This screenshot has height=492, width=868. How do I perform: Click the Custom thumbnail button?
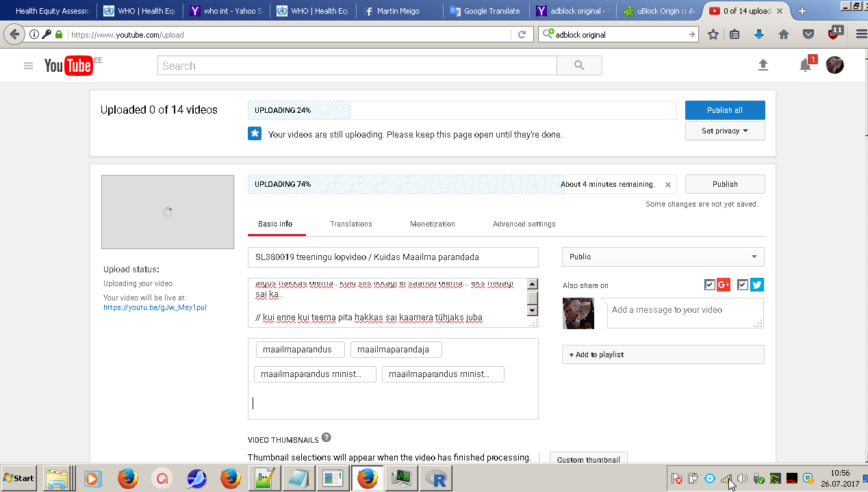[589, 459]
